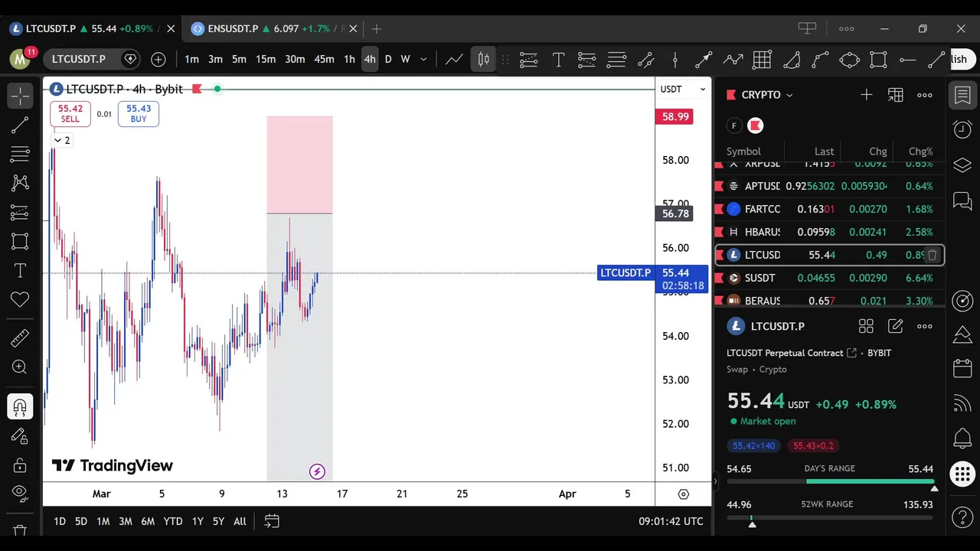The height and width of the screenshot is (551, 980).
Task: Toggle hide all drawings eye icon
Action: (21, 494)
